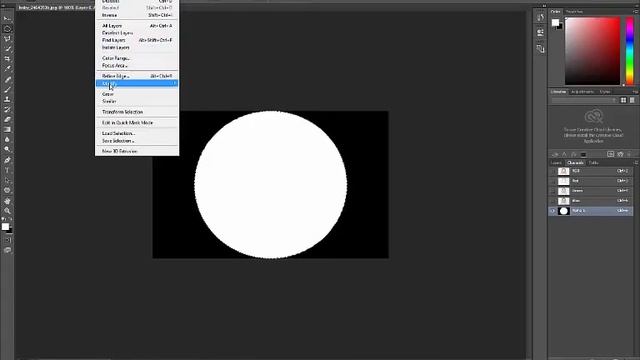Toggle visibility of the RGB channel
The image size is (640, 360).
(553, 171)
